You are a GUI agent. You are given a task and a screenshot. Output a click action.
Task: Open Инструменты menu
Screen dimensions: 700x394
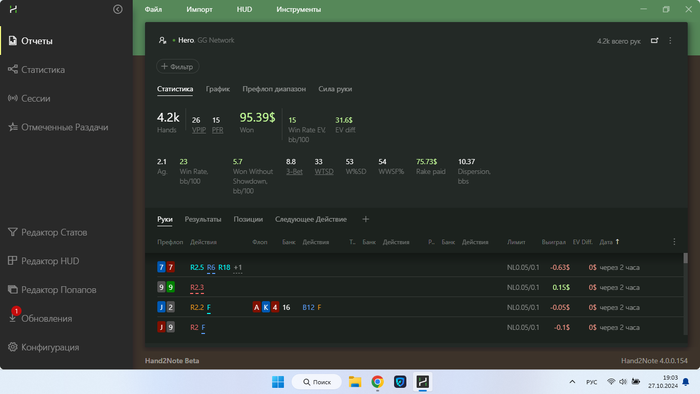[x=298, y=9]
